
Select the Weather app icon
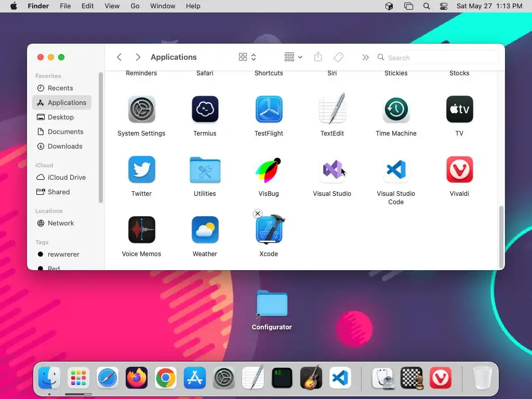pyautogui.click(x=205, y=230)
